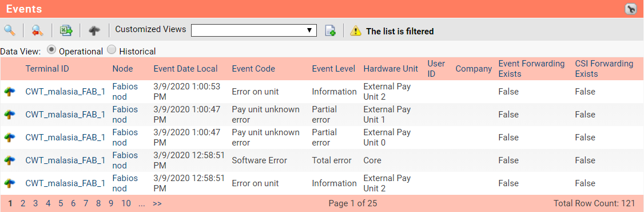This screenshot has width=644, height=212.
Task: Go to page 3
Action: 35,203
